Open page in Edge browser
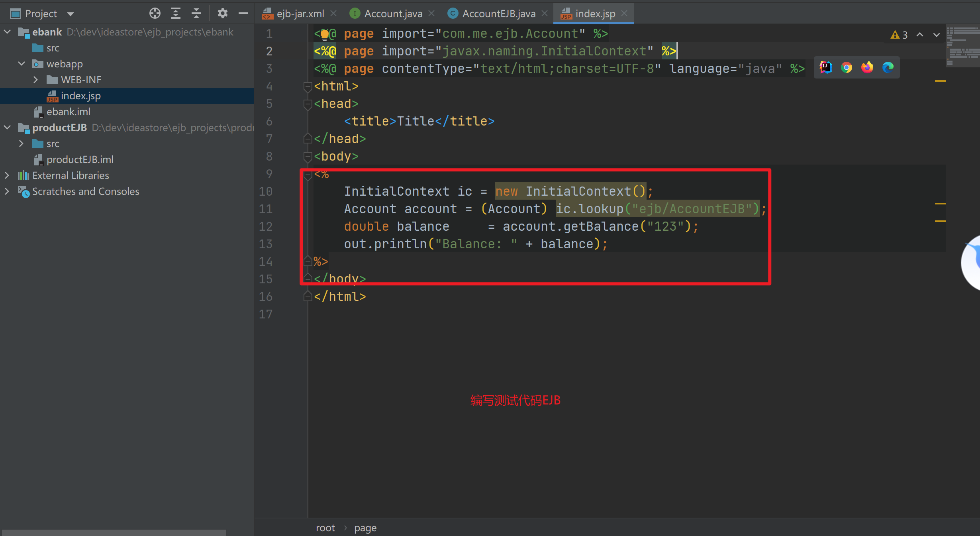Screen dimensions: 980x536 (x=888, y=68)
